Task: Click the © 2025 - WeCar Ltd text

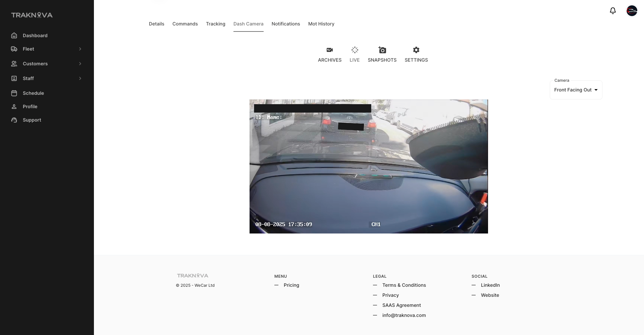Action: tap(195, 285)
